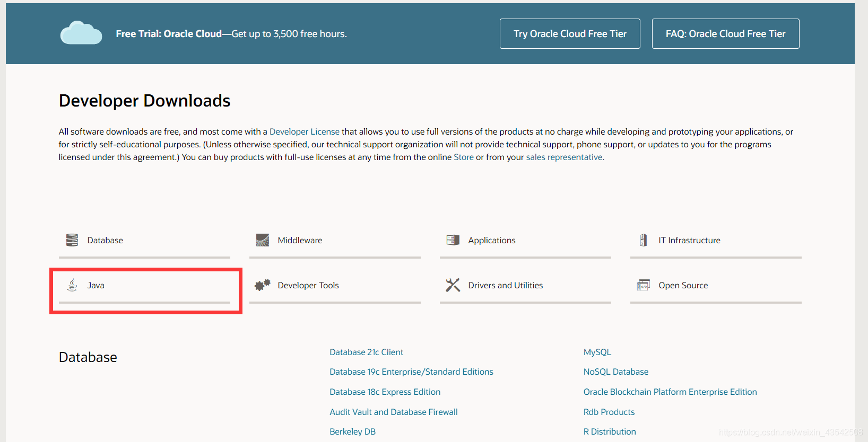Open the Database category tab
868x442 pixels.
144,241
